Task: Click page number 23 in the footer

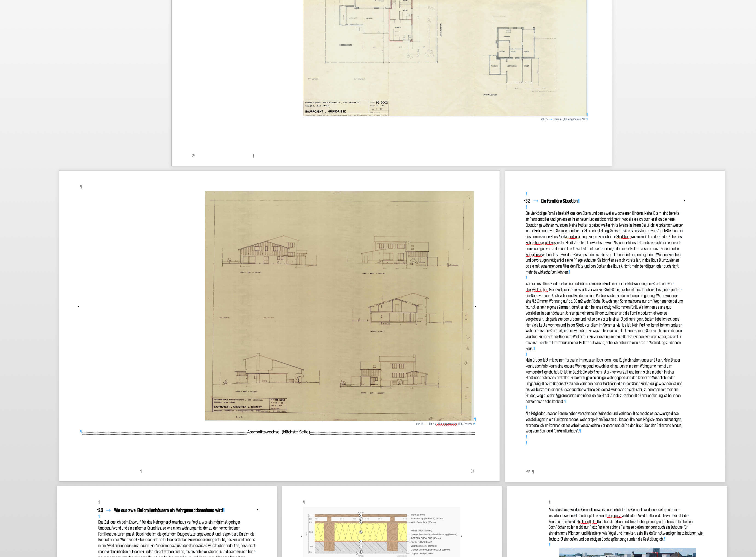Action: (x=472, y=471)
